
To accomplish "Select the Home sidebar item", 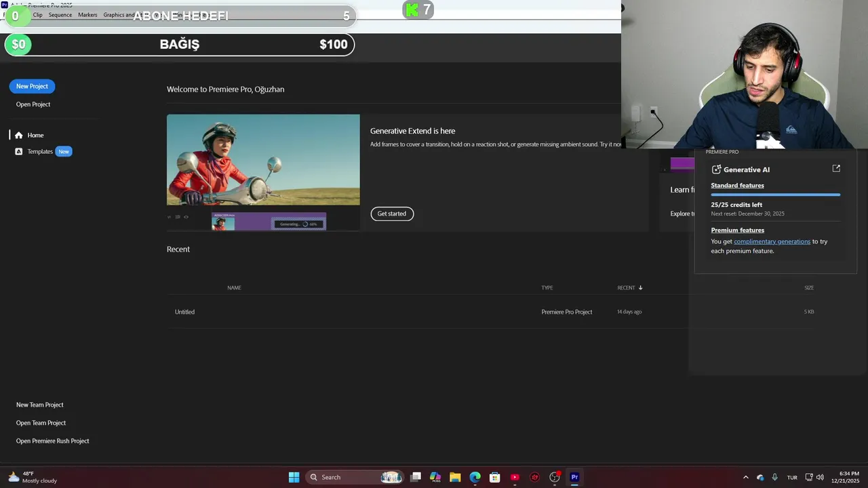I will pos(35,135).
